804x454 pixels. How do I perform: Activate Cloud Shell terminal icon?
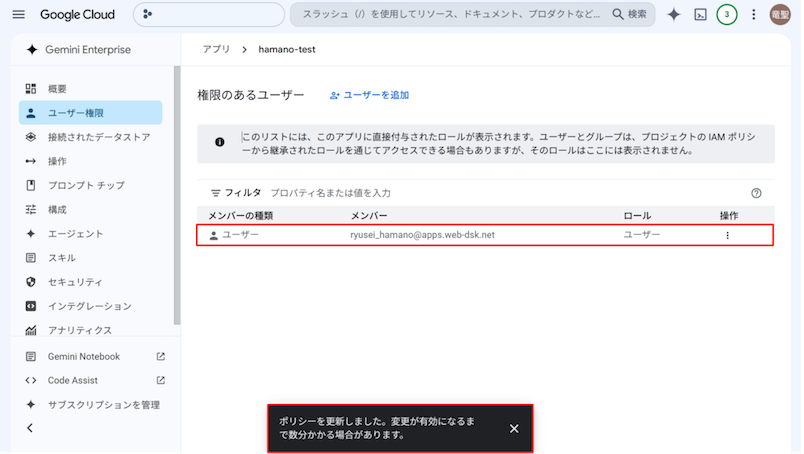[700, 14]
